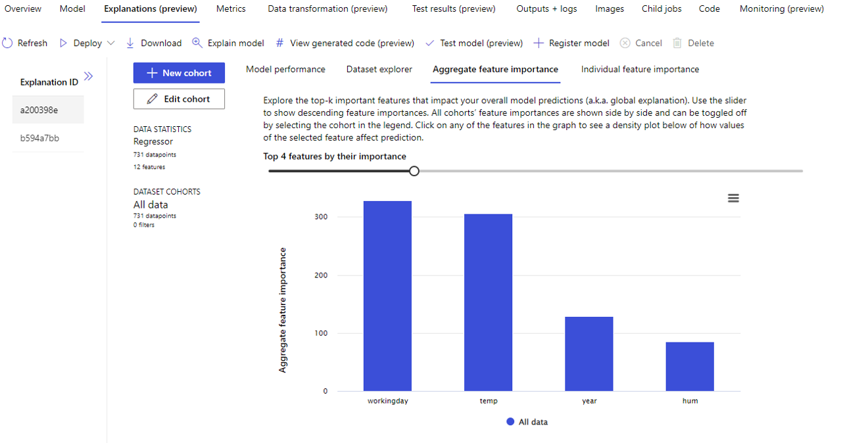
Task: Click the Deploy play triangle icon
Action: click(x=63, y=43)
